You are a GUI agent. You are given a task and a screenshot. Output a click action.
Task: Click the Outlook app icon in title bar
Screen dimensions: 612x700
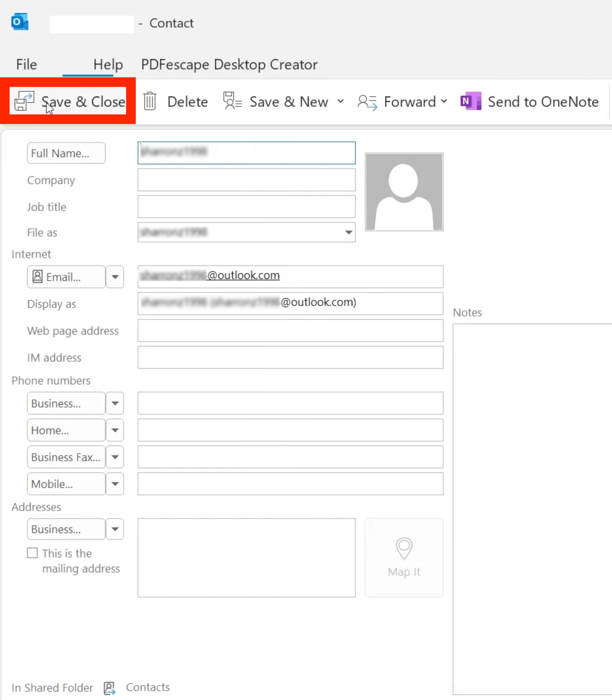[20, 22]
